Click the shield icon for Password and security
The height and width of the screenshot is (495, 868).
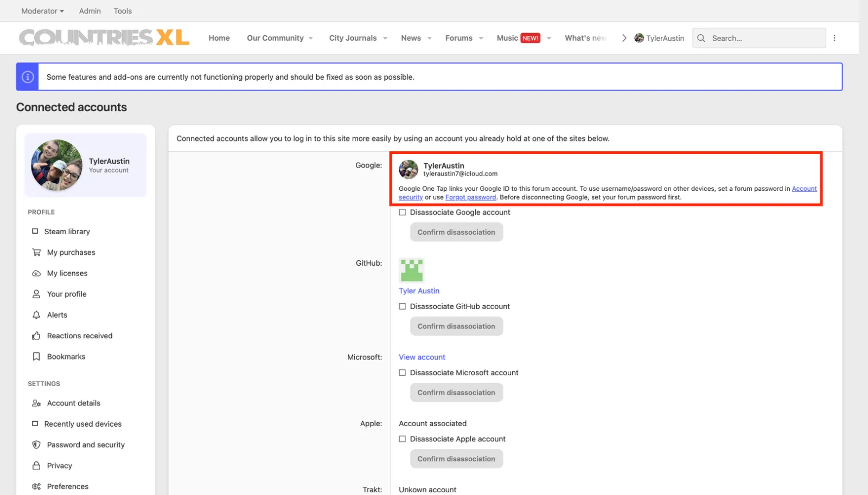click(x=36, y=445)
